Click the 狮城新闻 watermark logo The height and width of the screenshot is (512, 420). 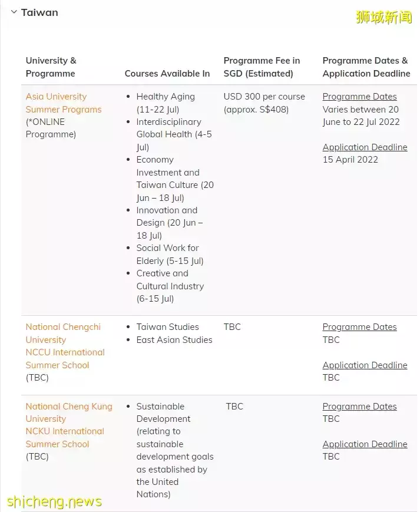click(383, 17)
